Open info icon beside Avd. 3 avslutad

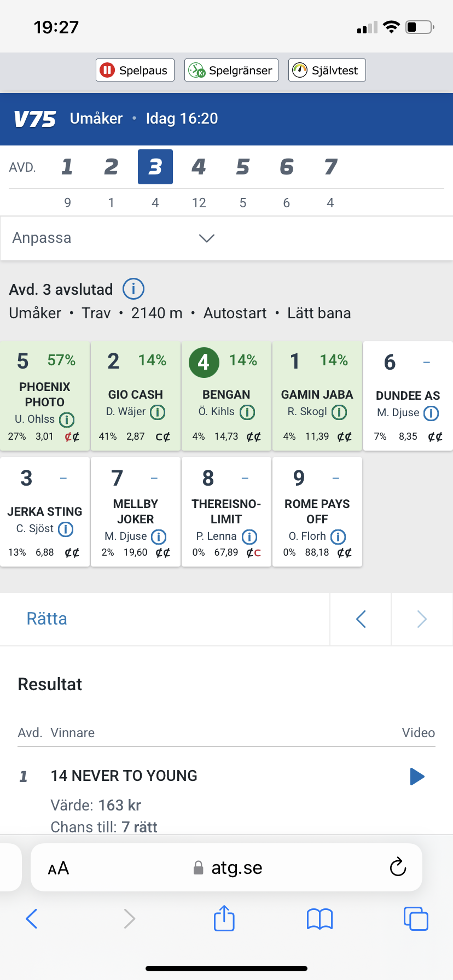133,289
